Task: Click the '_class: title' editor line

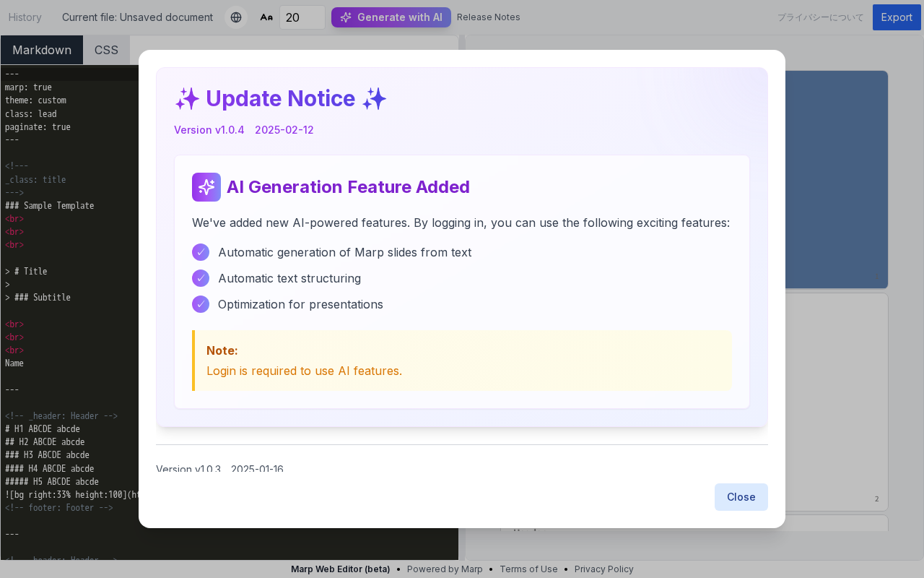Action: (35, 180)
